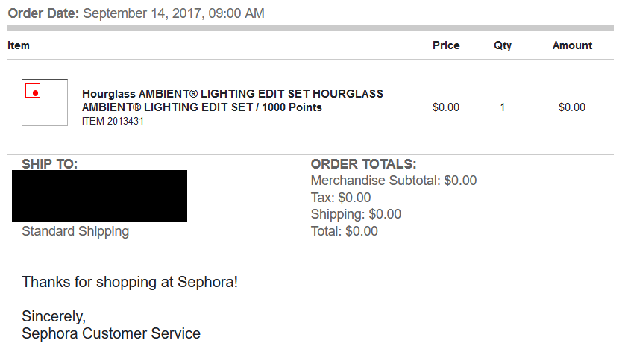Screen dimensions: 625x364
Task: Click the Total: $0.00 line
Action: point(344,231)
